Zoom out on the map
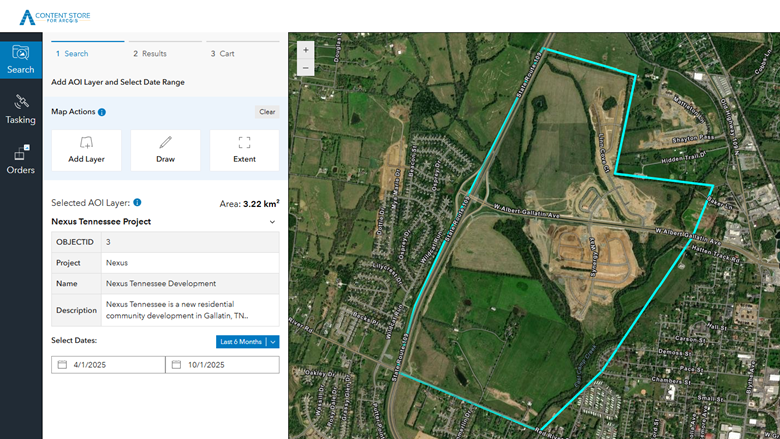This screenshot has height=439, width=780. (305, 68)
